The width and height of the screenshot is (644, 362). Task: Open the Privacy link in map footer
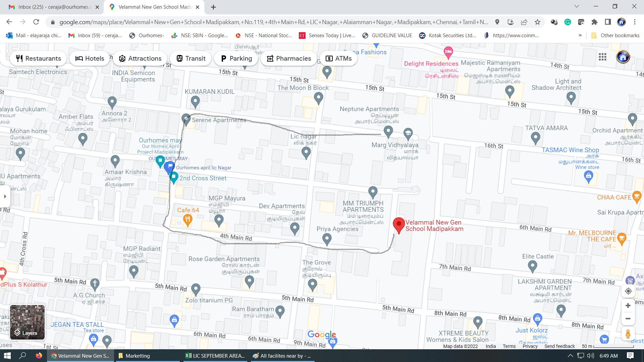click(530, 346)
